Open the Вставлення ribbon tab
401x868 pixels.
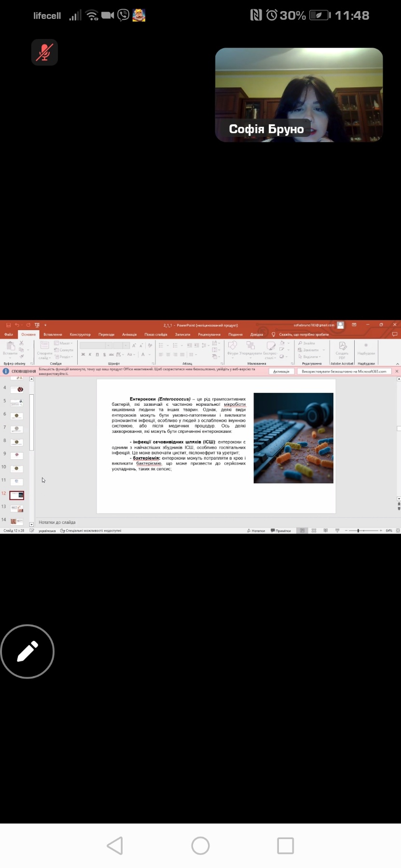click(x=53, y=334)
